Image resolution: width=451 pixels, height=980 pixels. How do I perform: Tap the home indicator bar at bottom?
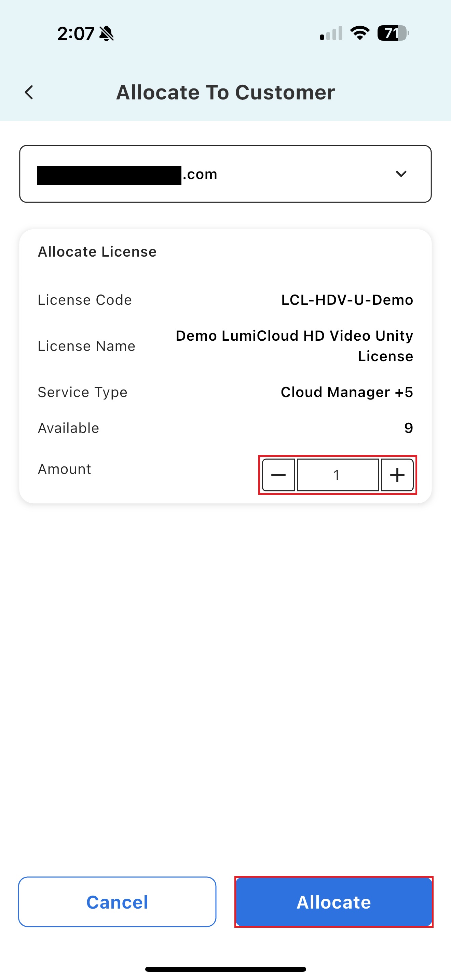click(x=225, y=969)
